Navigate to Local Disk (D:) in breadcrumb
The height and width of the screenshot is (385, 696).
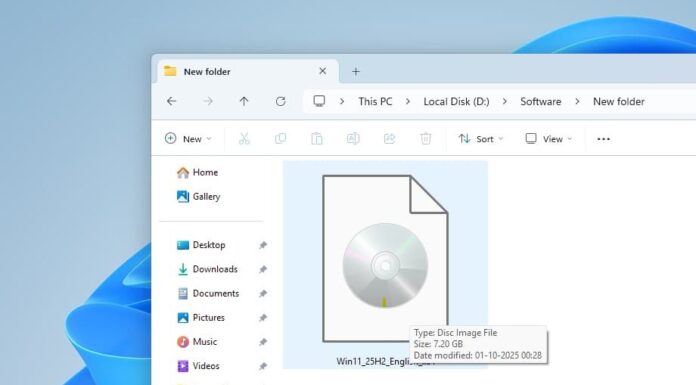(x=456, y=101)
